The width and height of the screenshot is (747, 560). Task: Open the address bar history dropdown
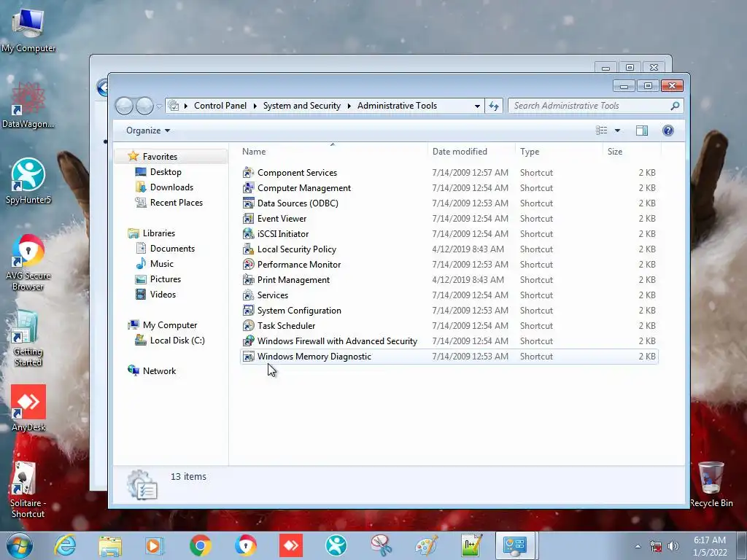[x=477, y=106]
